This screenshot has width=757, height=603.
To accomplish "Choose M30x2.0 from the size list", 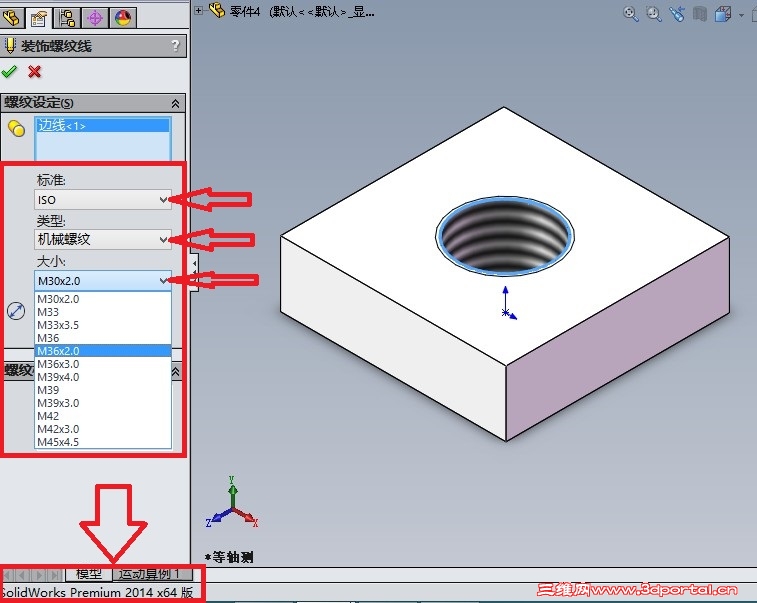I will click(103, 299).
